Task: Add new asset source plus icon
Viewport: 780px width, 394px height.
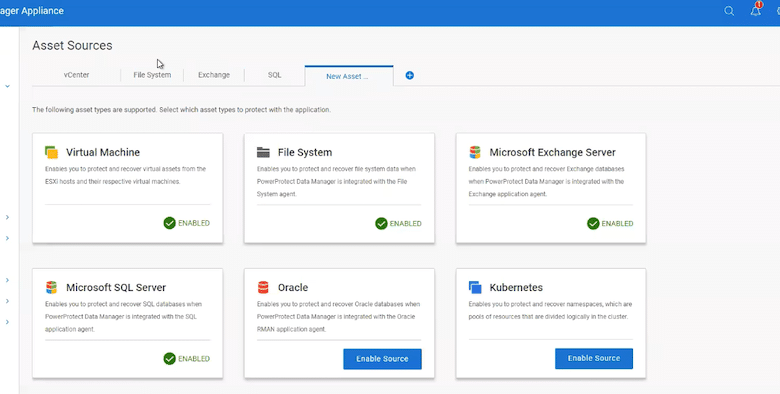Action: (x=409, y=76)
